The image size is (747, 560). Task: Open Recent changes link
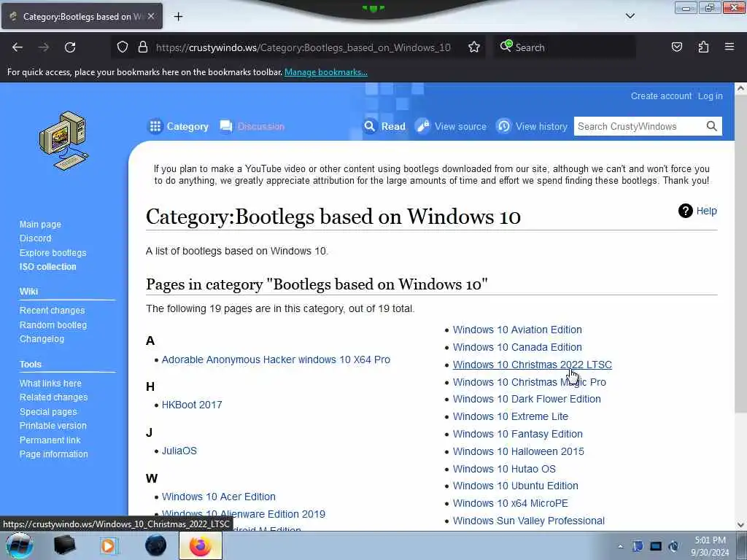52,311
